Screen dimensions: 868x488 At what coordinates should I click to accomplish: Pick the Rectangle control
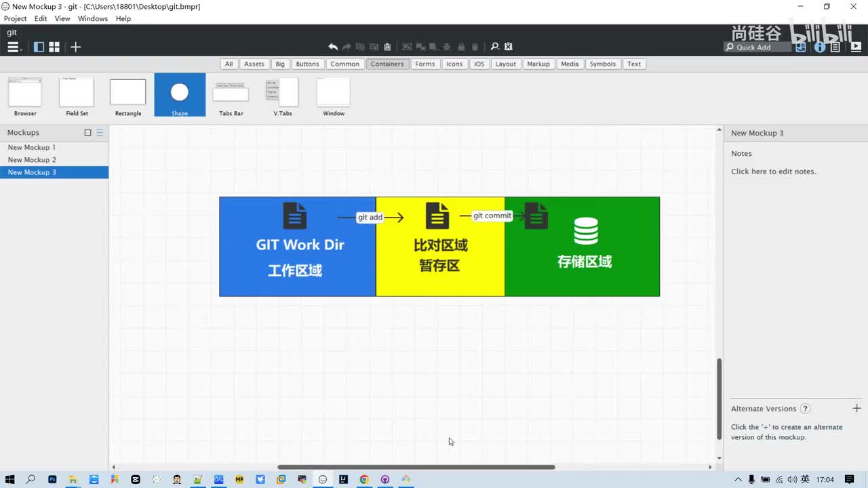(x=128, y=96)
